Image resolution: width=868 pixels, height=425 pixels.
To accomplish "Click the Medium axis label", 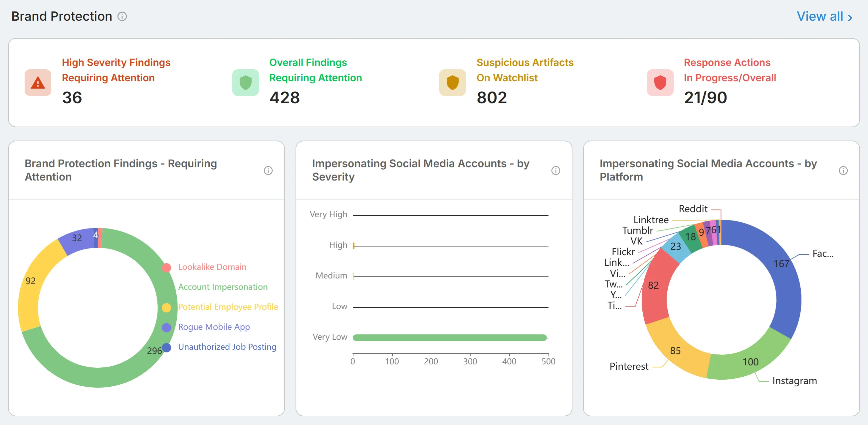I will [x=331, y=275].
